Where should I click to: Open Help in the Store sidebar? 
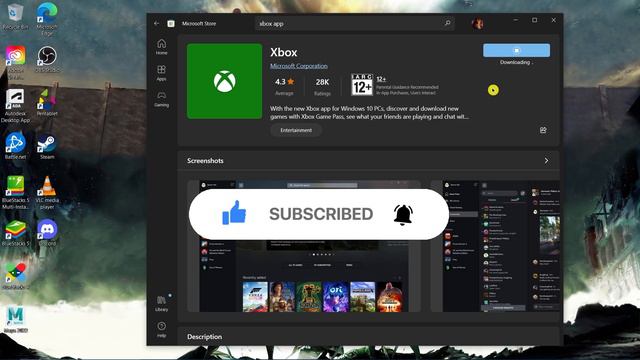pyautogui.click(x=162, y=330)
